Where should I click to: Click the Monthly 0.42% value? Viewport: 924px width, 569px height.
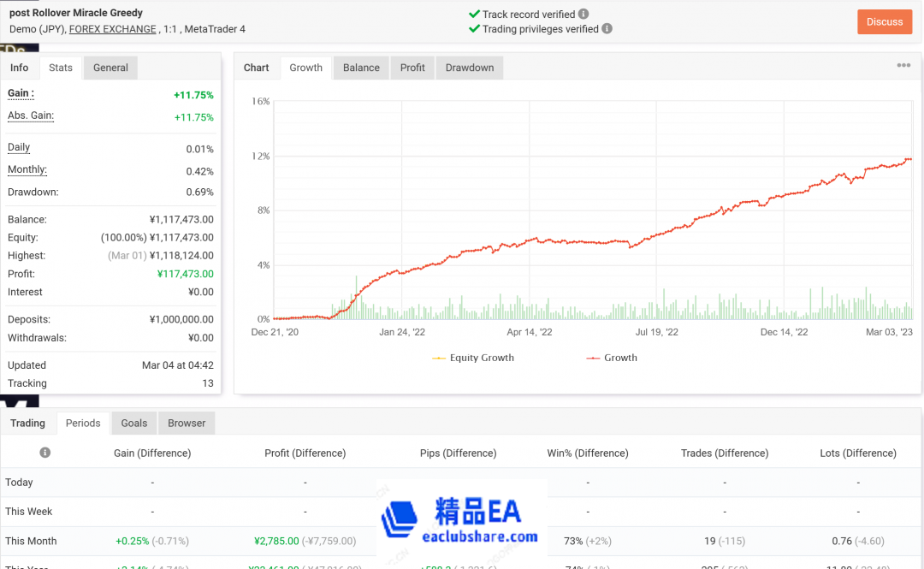(x=199, y=172)
